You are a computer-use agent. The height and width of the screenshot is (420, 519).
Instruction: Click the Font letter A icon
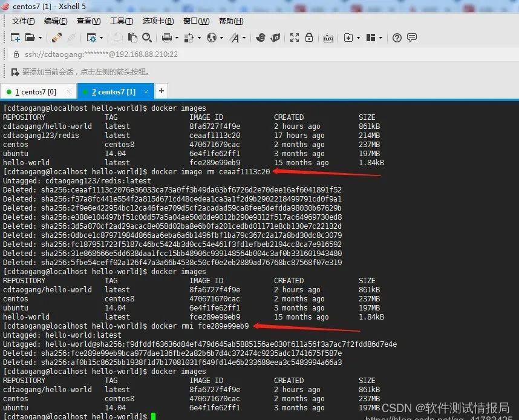tap(235, 38)
